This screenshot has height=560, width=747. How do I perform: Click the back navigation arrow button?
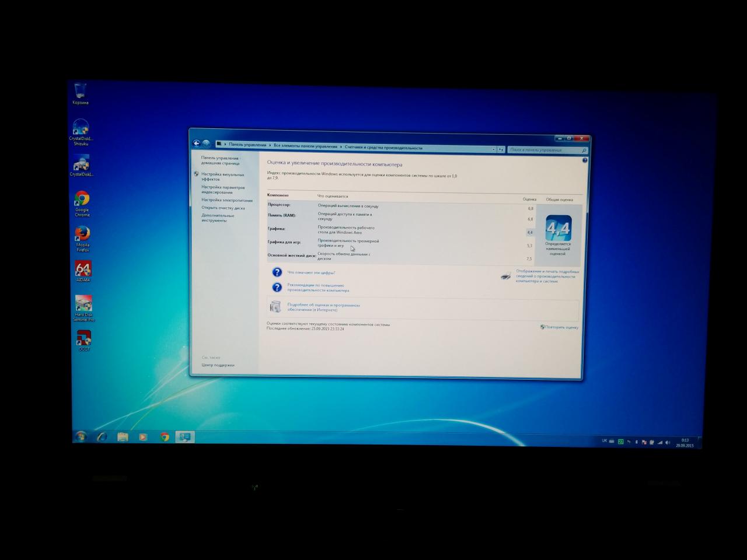[197, 143]
